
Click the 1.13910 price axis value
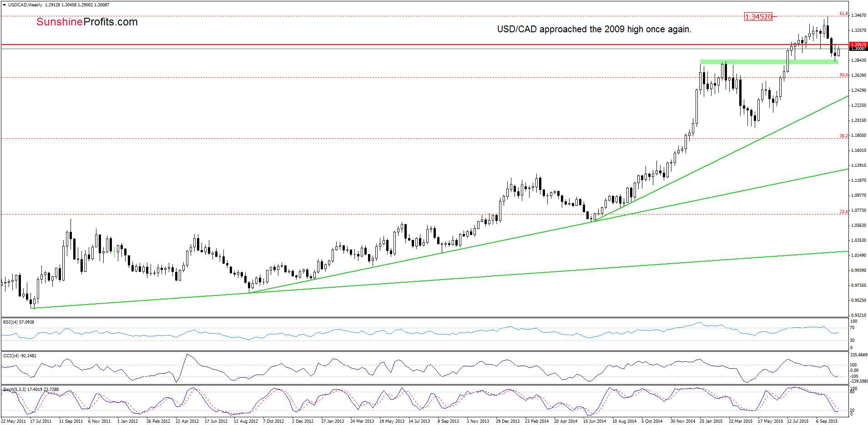point(858,165)
